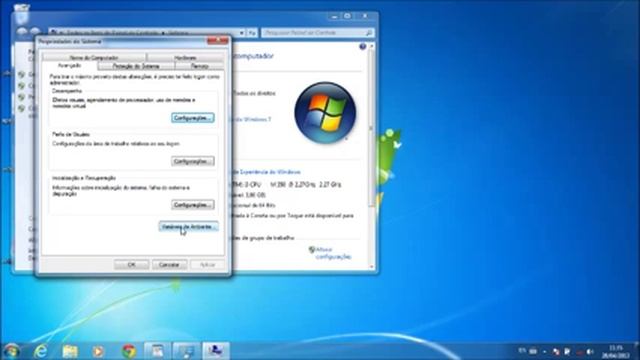Click Cancelar in System Properties dialog
The image size is (640, 360).
[x=169, y=264]
